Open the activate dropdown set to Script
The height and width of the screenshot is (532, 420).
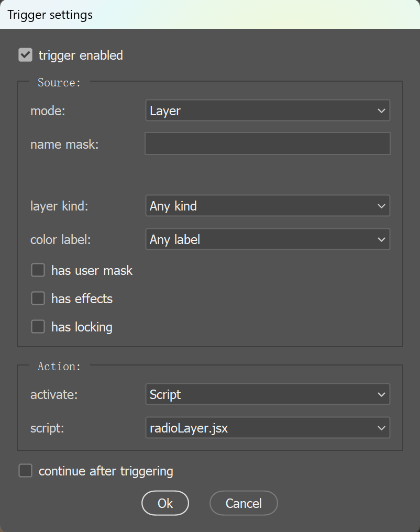point(268,394)
